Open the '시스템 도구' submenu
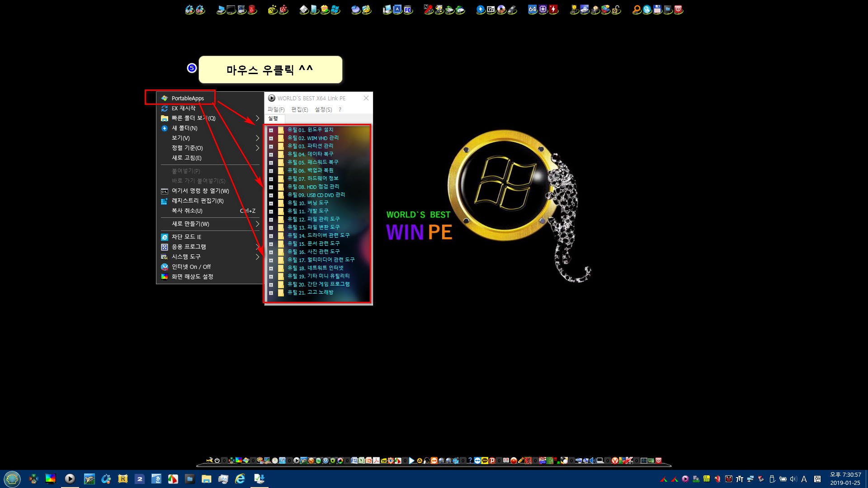The height and width of the screenshot is (488, 868). [210, 257]
